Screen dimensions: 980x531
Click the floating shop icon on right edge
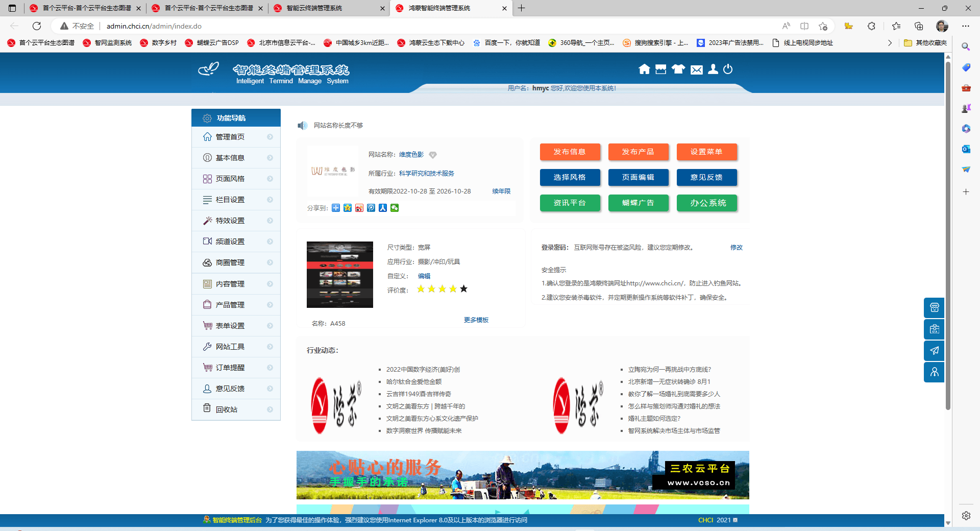934,308
